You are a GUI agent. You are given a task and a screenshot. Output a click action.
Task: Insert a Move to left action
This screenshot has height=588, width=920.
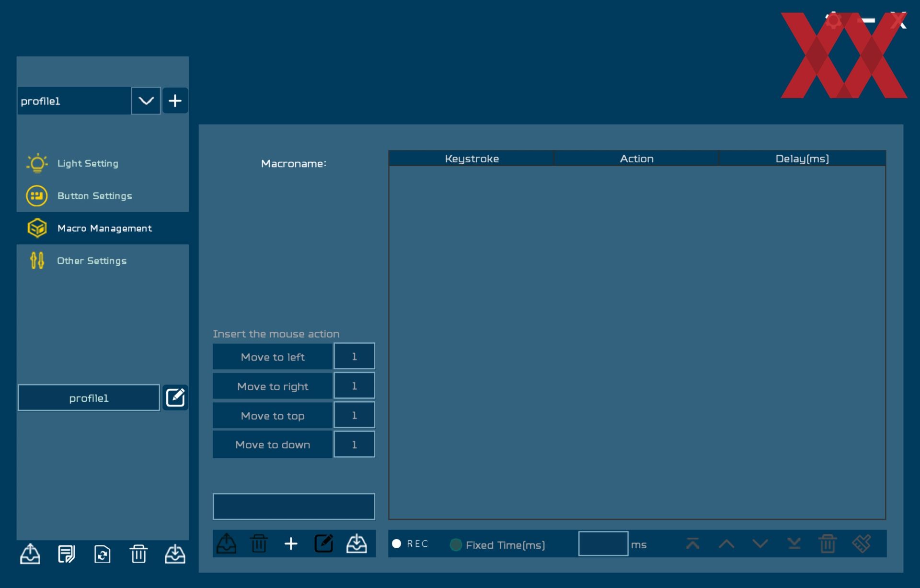click(273, 357)
